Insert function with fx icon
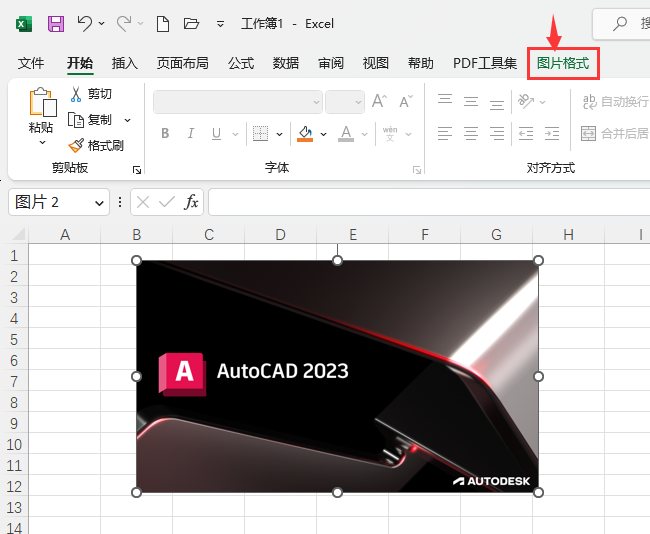650x534 pixels. click(x=191, y=202)
